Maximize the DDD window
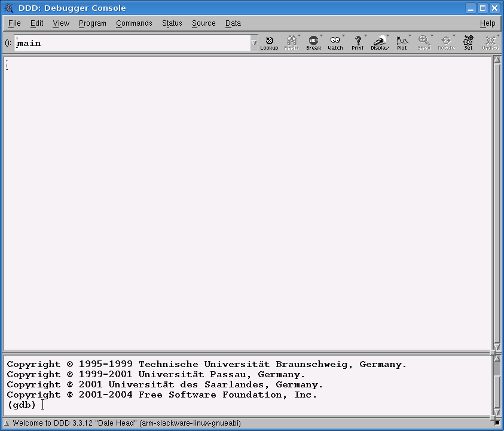Image resolution: width=504 pixels, height=431 pixels. (x=483, y=8)
